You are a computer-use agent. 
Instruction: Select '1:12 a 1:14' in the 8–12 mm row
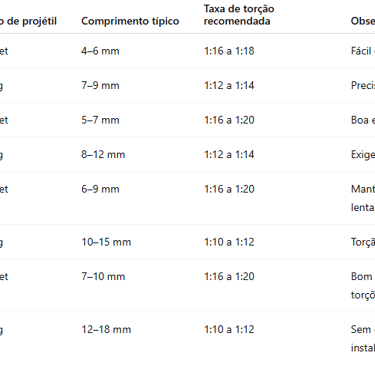click(229, 155)
